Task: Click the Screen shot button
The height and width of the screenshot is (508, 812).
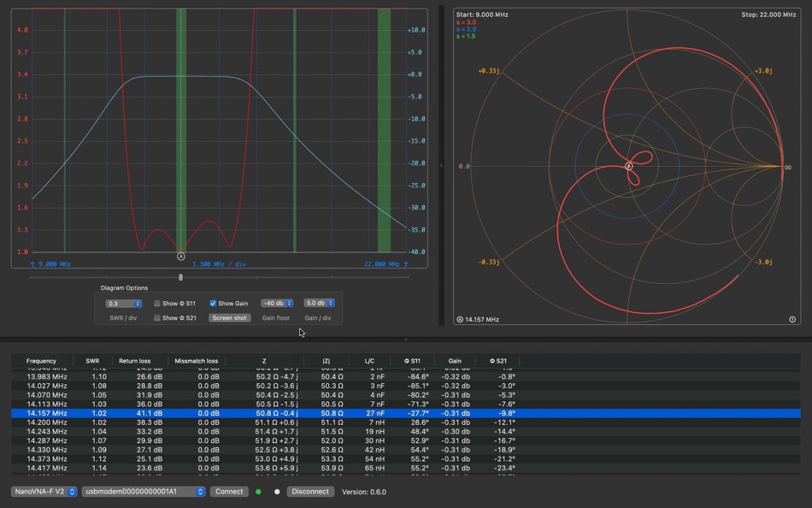Action: pyautogui.click(x=229, y=318)
